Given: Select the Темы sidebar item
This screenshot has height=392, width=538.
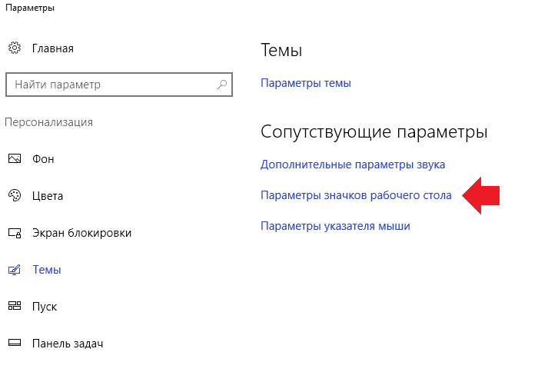Looking at the screenshot, I should (47, 270).
